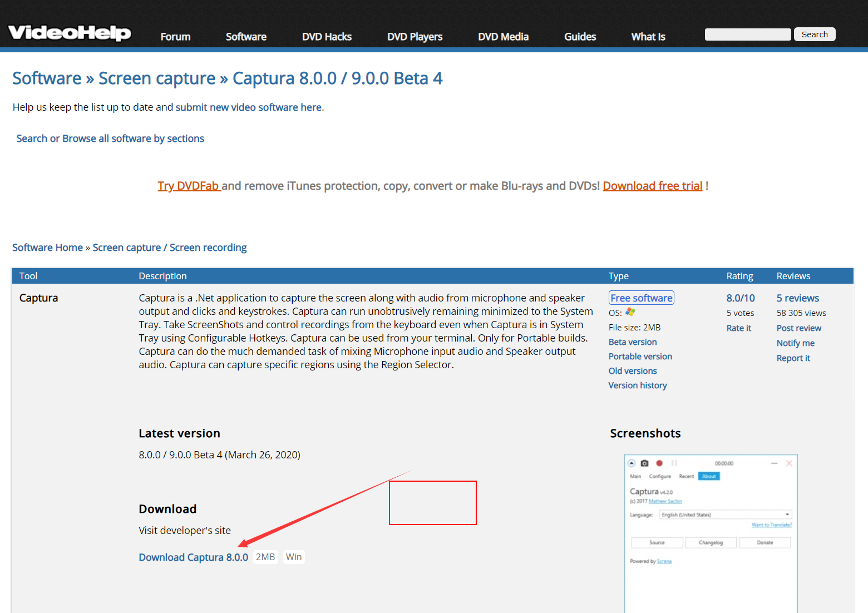Select the Win platform badge next to the download link
The height and width of the screenshot is (613, 868).
pyautogui.click(x=294, y=556)
